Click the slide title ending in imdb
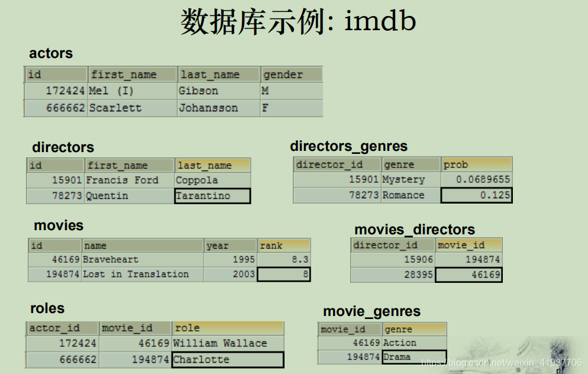588x374 pixels. click(298, 22)
